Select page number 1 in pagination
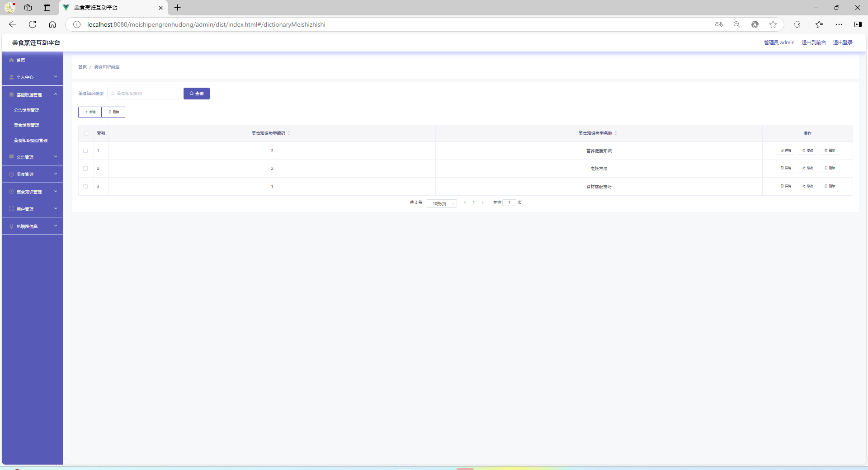The image size is (868, 470). [474, 202]
